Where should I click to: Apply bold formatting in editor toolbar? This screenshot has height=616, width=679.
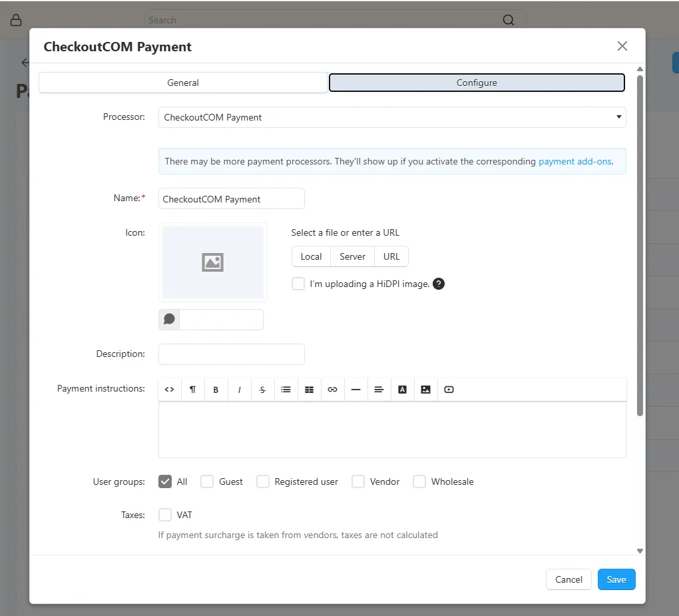coord(216,390)
